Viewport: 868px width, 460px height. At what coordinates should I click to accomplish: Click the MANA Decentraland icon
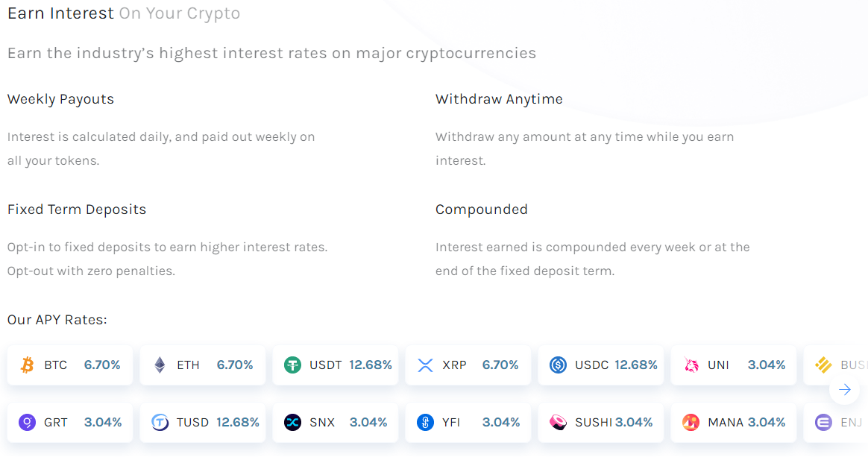[690, 422]
